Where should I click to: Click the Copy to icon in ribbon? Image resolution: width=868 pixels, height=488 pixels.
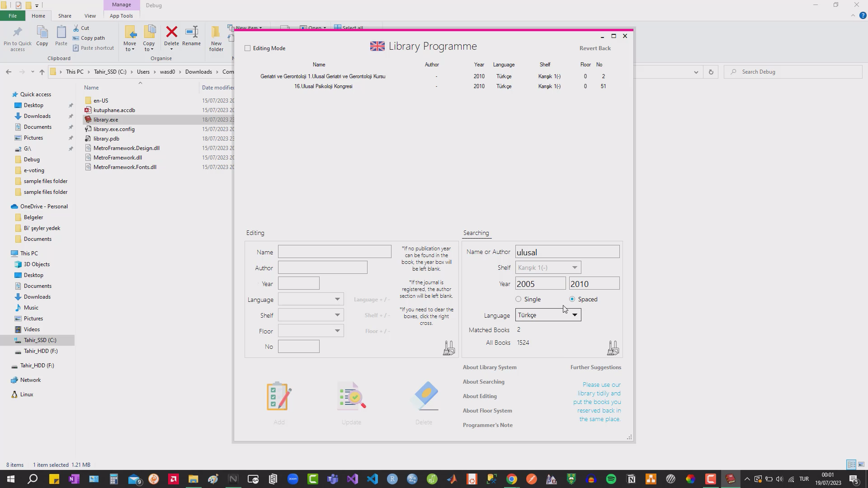click(149, 32)
